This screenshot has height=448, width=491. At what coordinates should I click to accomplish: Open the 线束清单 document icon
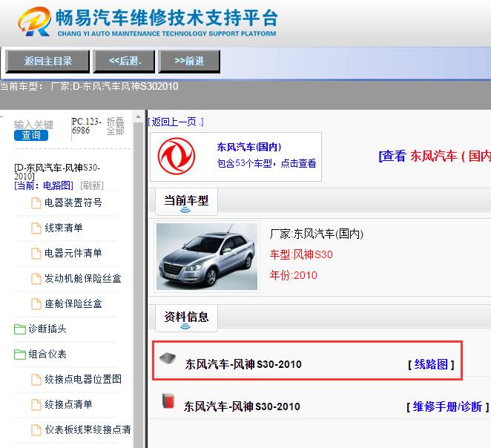(36, 228)
